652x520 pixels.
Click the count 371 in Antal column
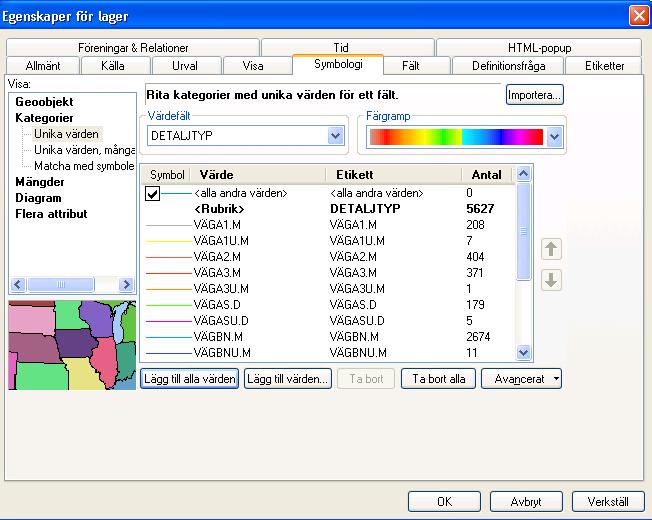(475, 273)
